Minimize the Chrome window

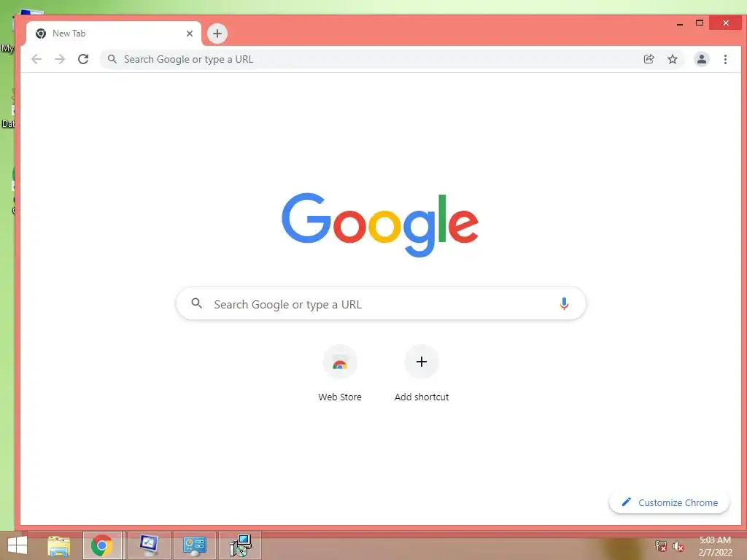pos(680,23)
